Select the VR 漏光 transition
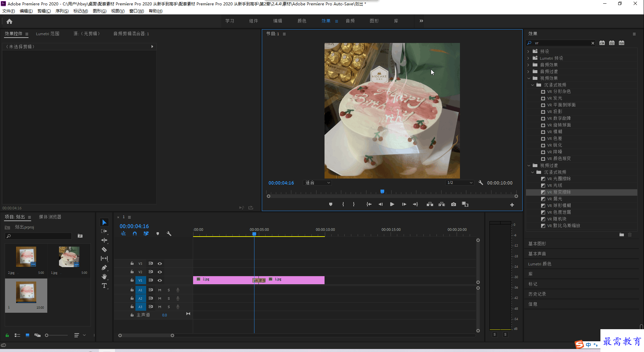This screenshot has width=644, height=352. click(x=555, y=199)
